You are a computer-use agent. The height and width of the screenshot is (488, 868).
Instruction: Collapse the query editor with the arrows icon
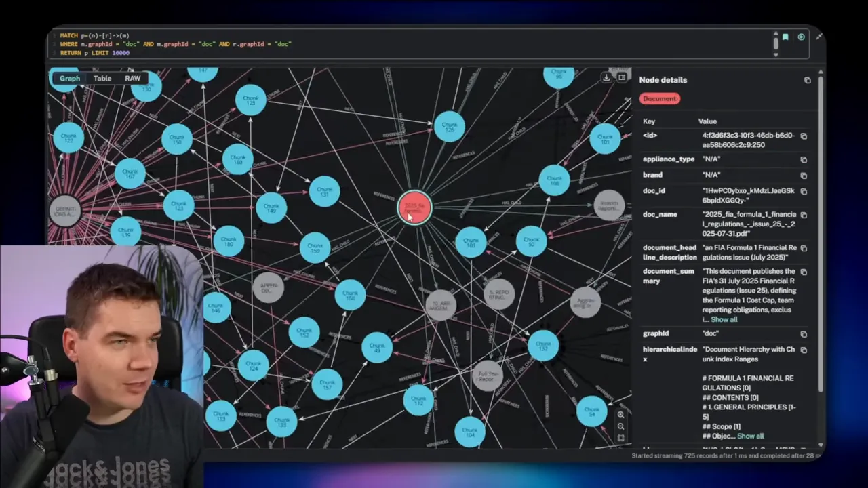coord(818,37)
